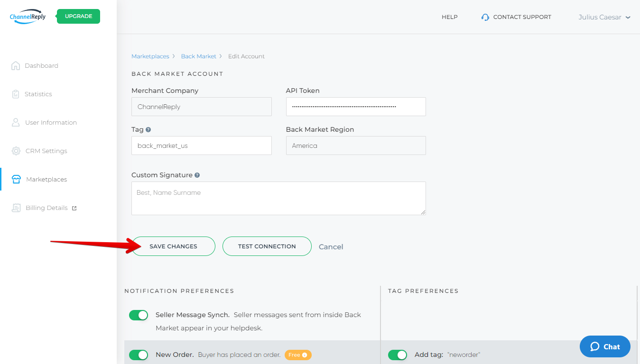Click the Marketplaces store icon
The width and height of the screenshot is (640, 364).
coord(16,179)
